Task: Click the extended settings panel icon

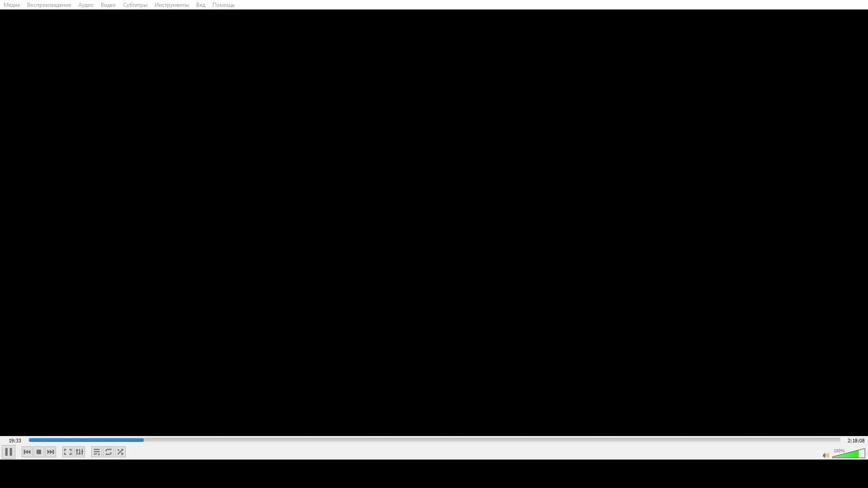Action: (x=79, y=452)
